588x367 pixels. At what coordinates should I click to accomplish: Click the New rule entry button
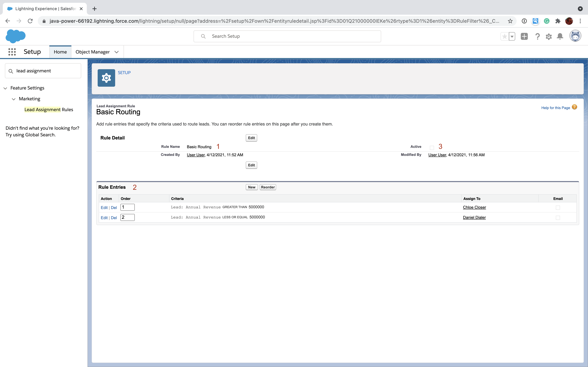pos(251,187)
